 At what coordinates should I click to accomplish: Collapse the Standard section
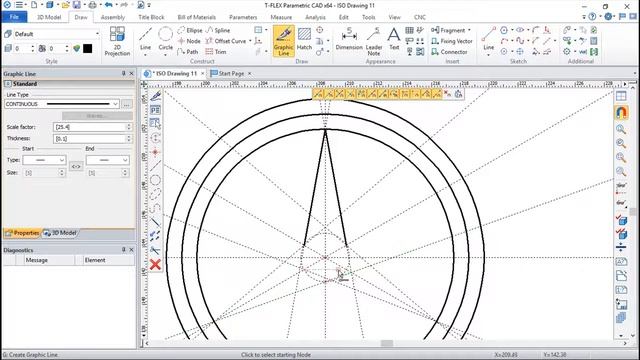(x=8, y=84)
